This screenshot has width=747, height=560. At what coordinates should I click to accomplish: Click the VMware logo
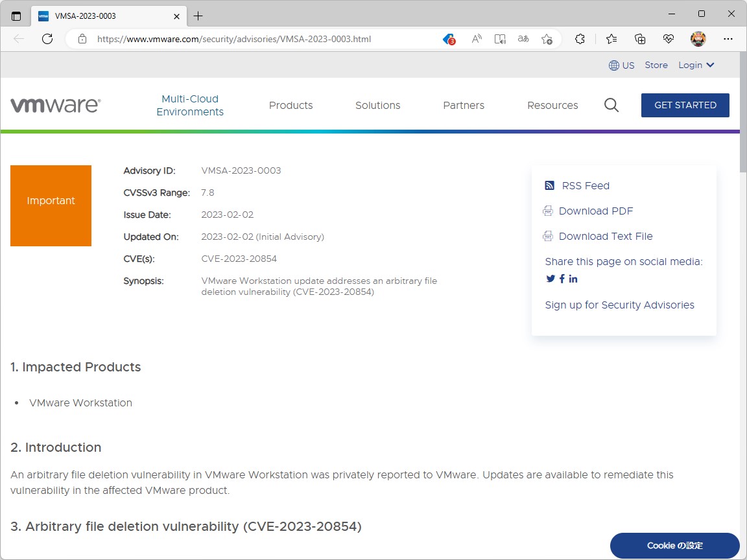55,105
